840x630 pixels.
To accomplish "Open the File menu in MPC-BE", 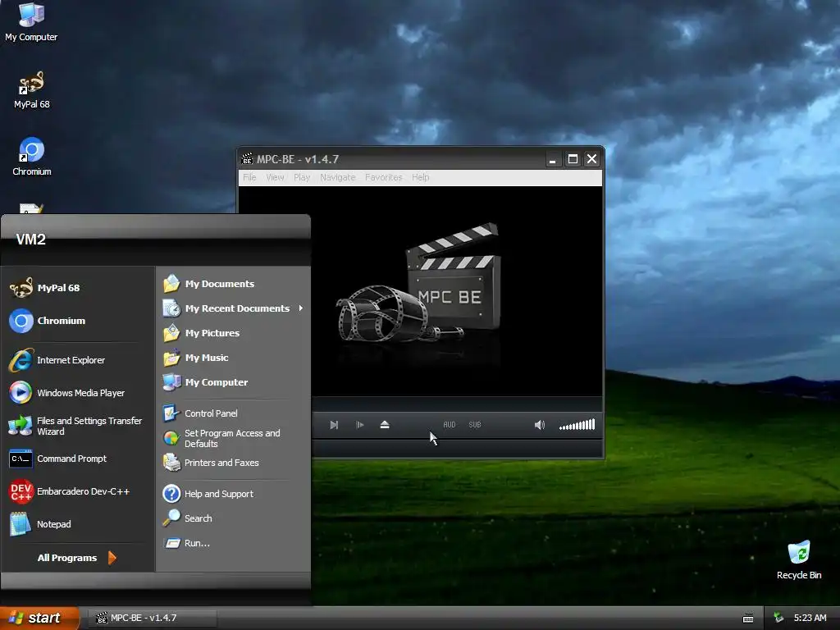I will click(249, 177).
